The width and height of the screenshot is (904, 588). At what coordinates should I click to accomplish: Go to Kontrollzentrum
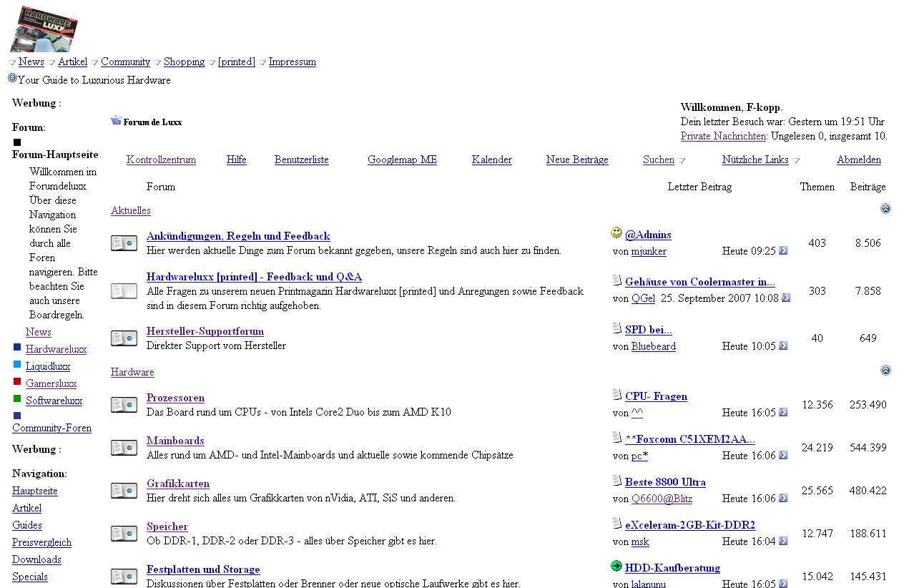[x=161, y=160]
